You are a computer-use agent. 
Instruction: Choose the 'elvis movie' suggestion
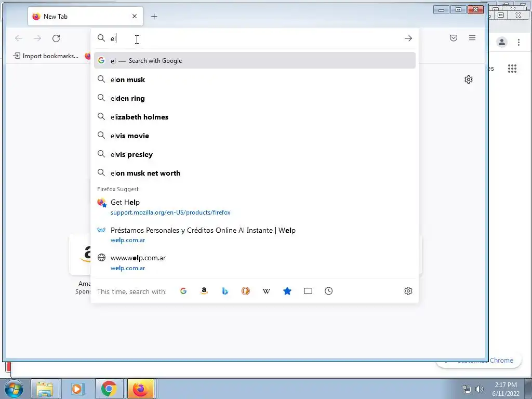[x=255, y=136]
